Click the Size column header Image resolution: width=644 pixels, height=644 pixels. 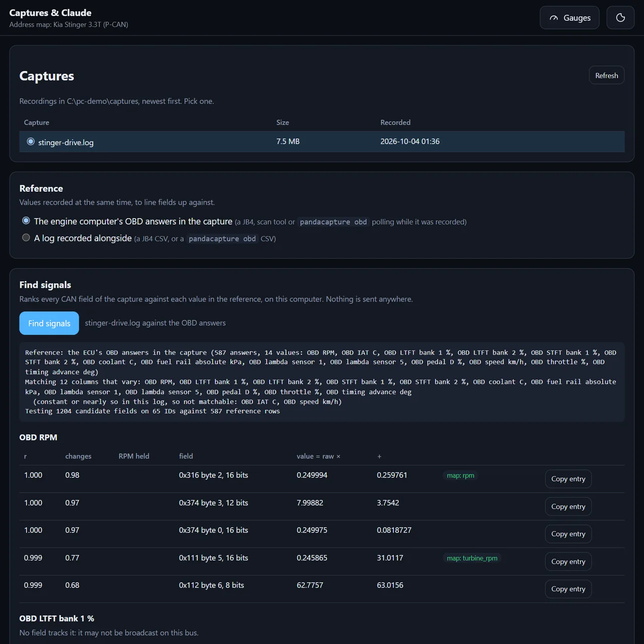click(x=283, y=122)
